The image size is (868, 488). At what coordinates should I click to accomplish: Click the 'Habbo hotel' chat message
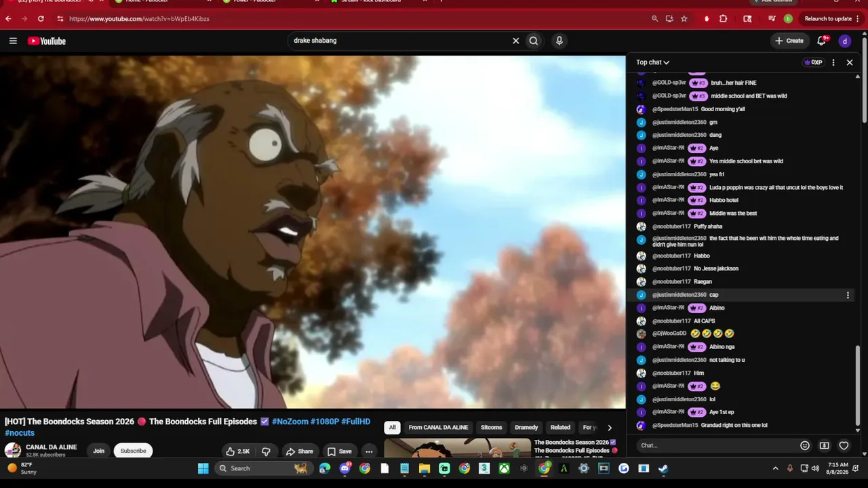click(x=724, y=201)
